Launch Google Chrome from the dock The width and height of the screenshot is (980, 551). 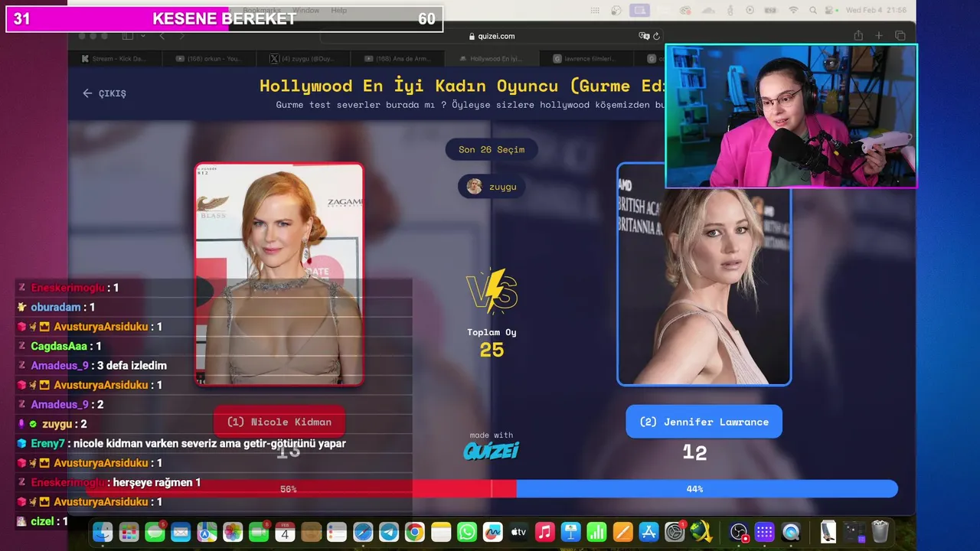coord(415,532)
